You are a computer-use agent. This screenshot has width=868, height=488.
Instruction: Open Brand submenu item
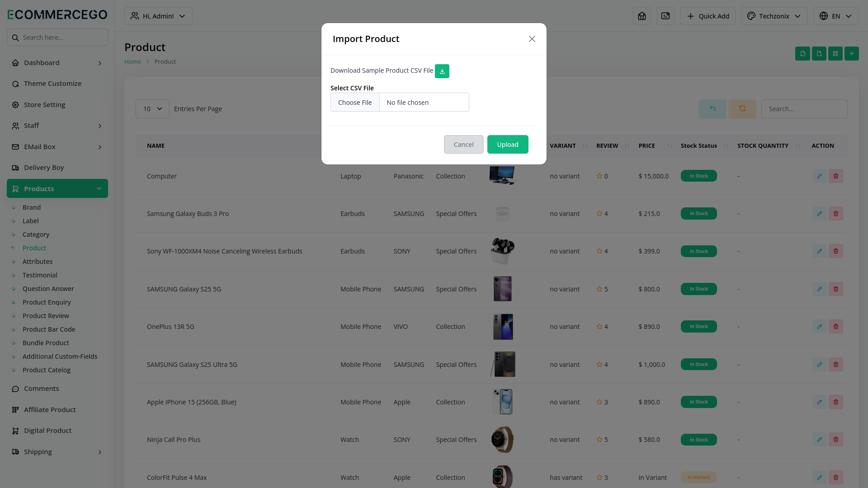pyautogui.click(x=32, y=207)
